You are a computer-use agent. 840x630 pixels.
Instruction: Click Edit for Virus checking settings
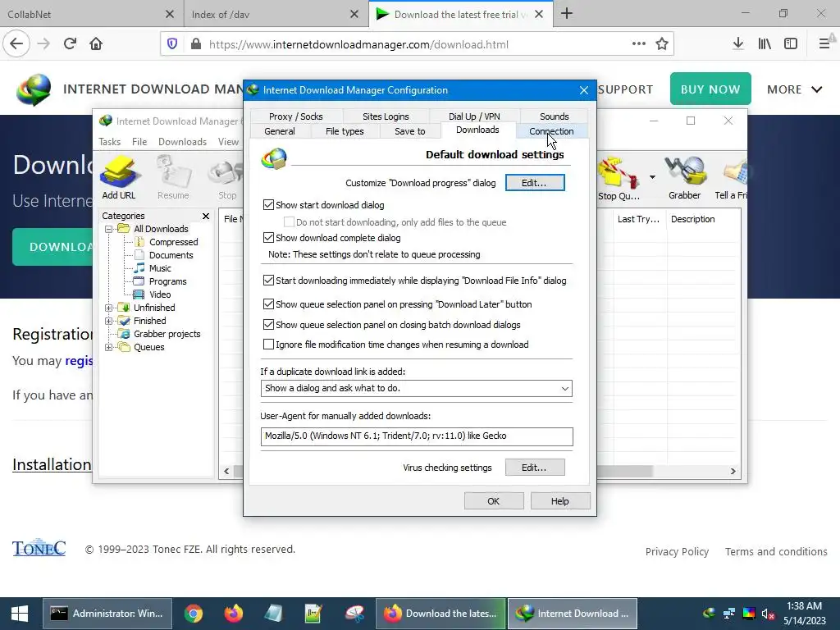[x=535, y=468]
